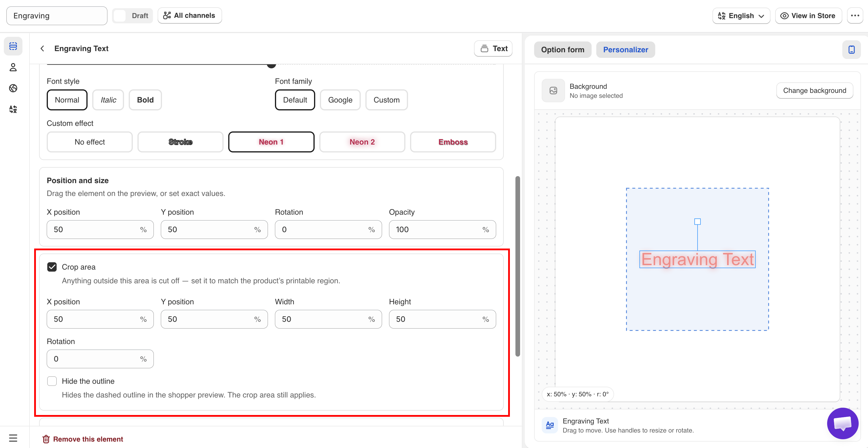This screenshot has width=868, height=448.
Task: Click the background image placeholder thumbnail
Action: (553, 90)
